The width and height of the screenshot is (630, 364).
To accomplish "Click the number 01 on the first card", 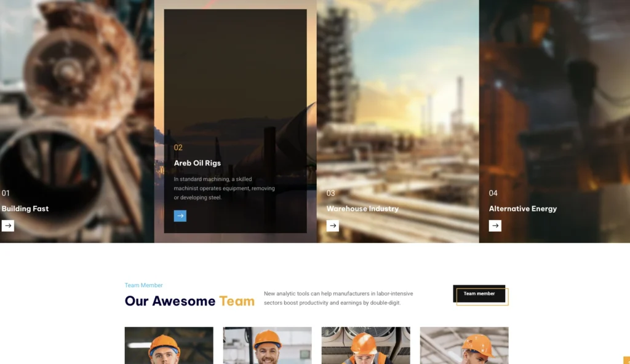I will [6, 193].
